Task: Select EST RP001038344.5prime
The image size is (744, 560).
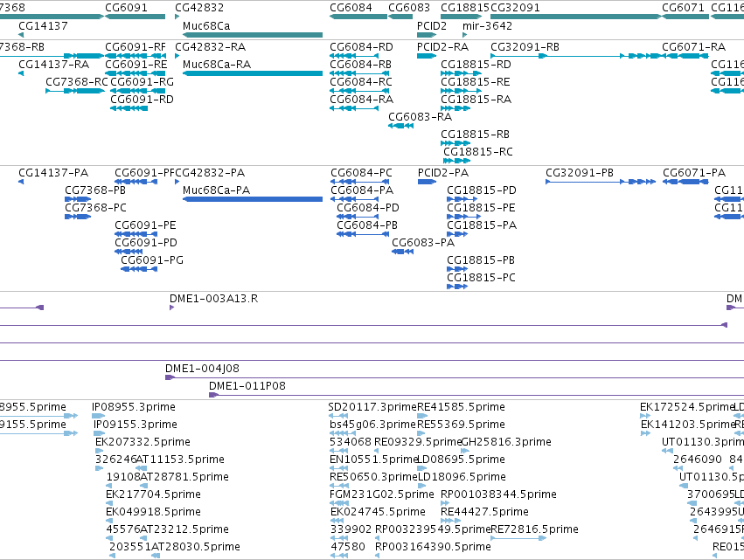Action: tap(498, 494)
